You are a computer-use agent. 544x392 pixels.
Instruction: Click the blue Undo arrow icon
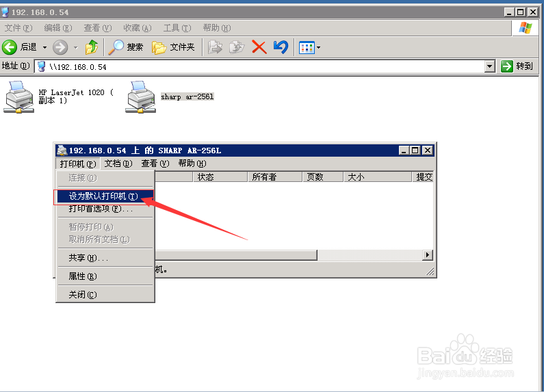pyautogui.click(x=281, y=47)
